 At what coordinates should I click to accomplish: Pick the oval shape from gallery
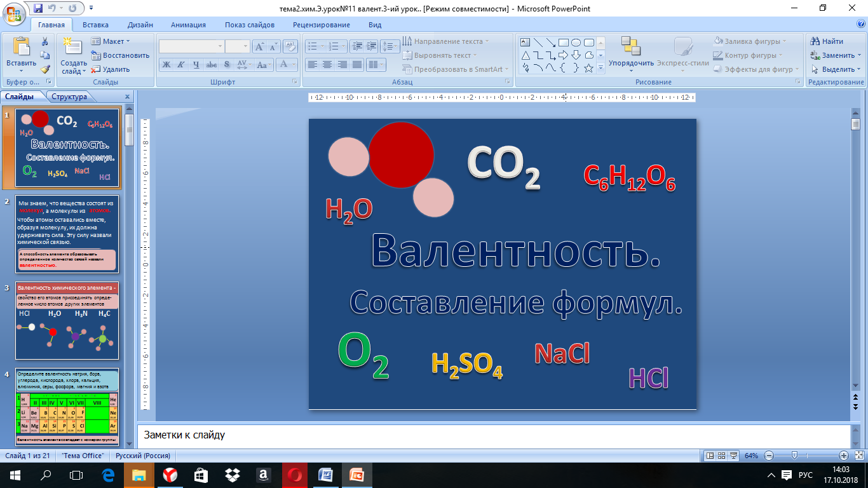pos(576,43)
